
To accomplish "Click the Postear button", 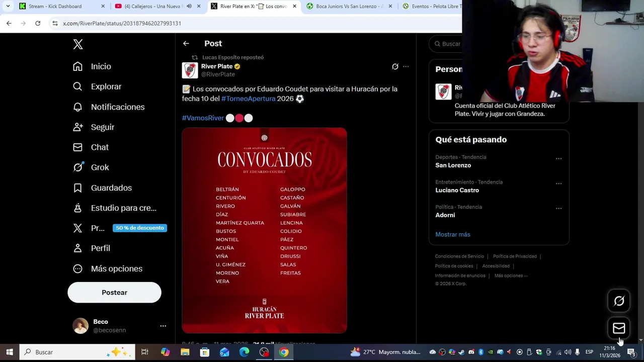I will (x=114, y=293).
